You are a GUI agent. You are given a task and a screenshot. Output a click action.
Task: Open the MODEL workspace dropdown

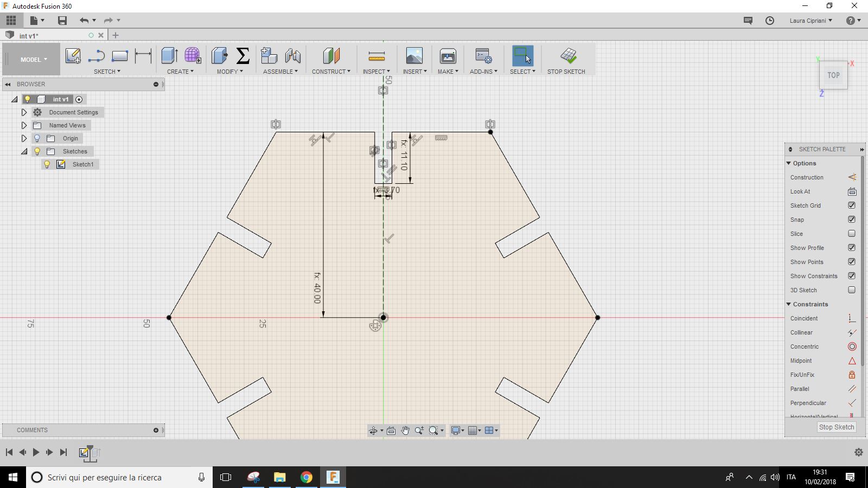(x=34, y=60)
